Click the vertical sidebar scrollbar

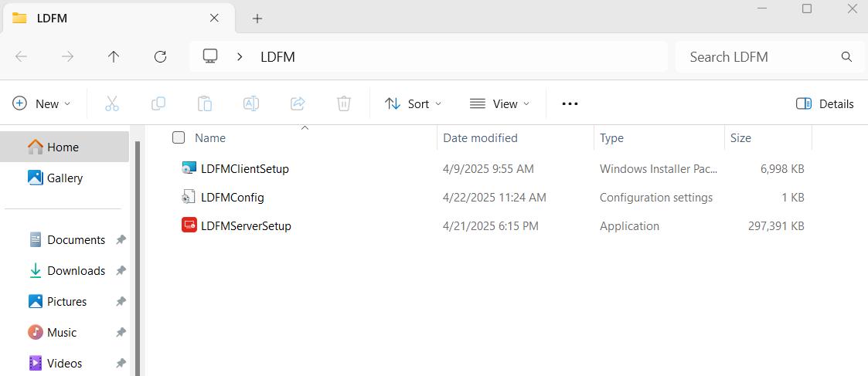point(138,255)
